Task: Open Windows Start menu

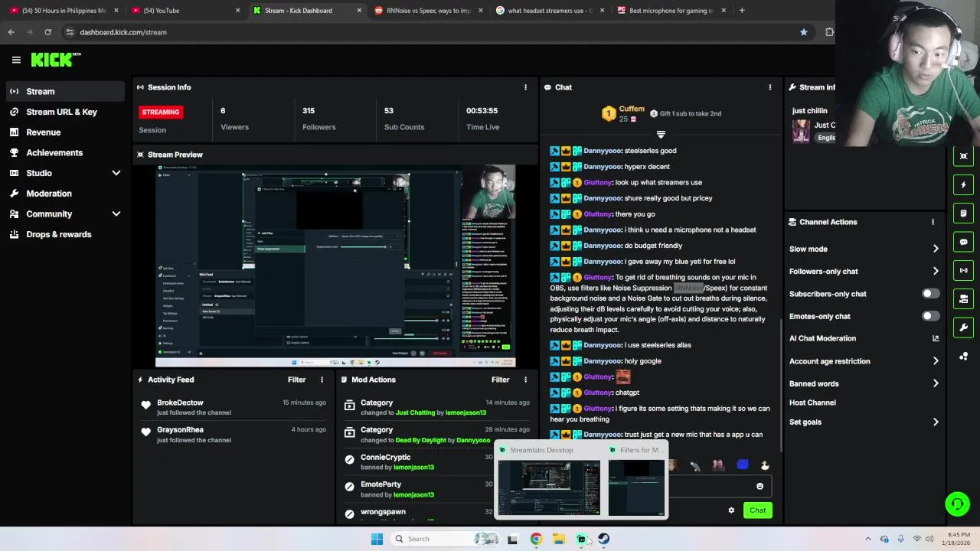Action: pyautogui.click(x=377, y=539)
